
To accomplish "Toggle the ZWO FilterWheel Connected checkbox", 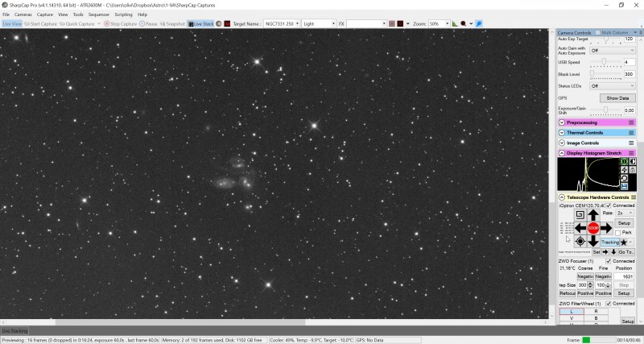I will click(609, 304).
